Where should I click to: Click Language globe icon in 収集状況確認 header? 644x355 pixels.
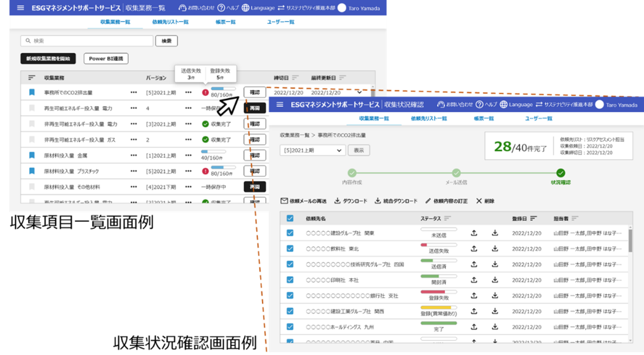coord(504,105)
